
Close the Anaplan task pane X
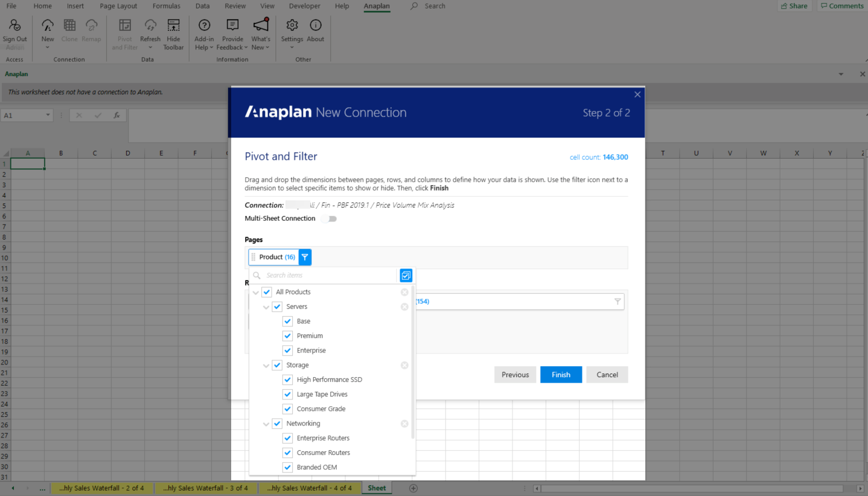coord(862,74)
